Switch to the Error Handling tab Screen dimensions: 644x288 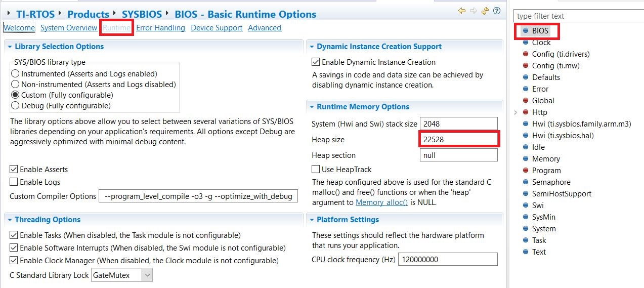[x=160, y=28]
